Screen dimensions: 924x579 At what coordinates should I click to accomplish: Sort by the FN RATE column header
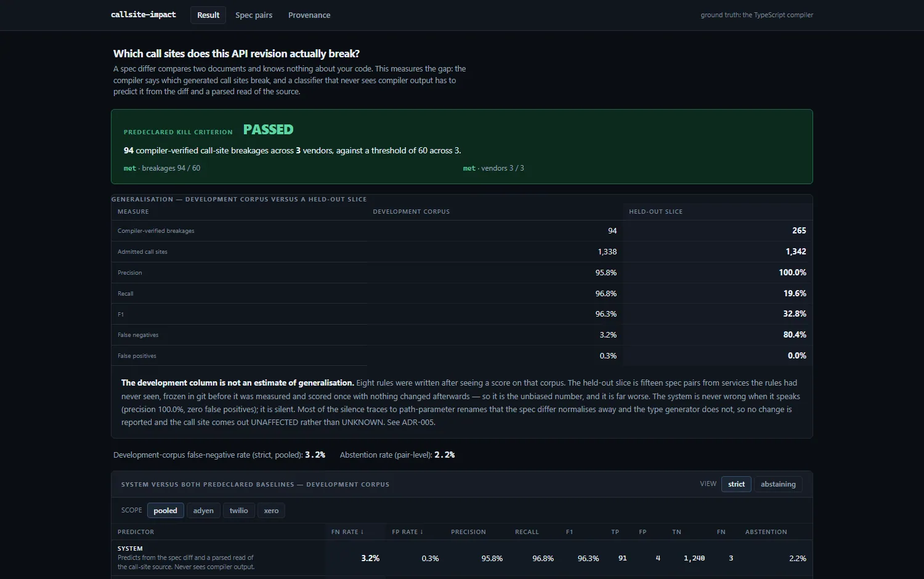tap(347, 532)
